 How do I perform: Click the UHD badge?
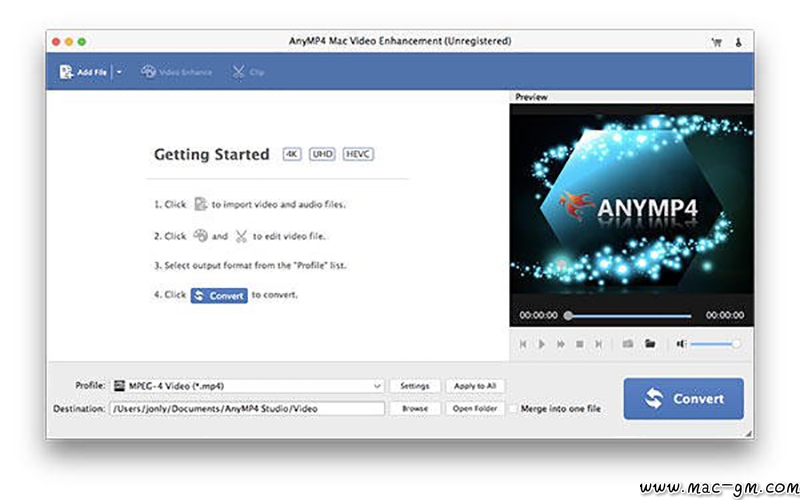pos(322,154)
